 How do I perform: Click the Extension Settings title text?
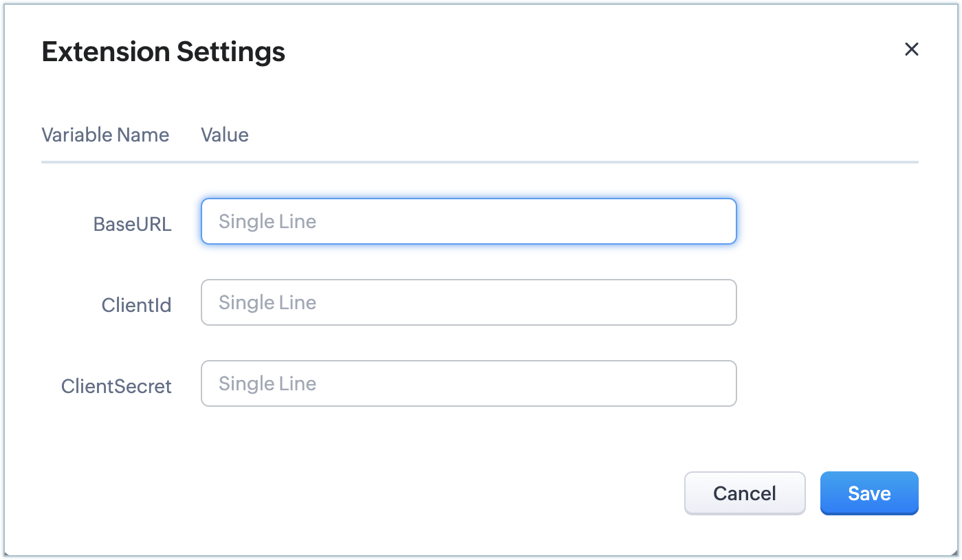pos(164,52)
